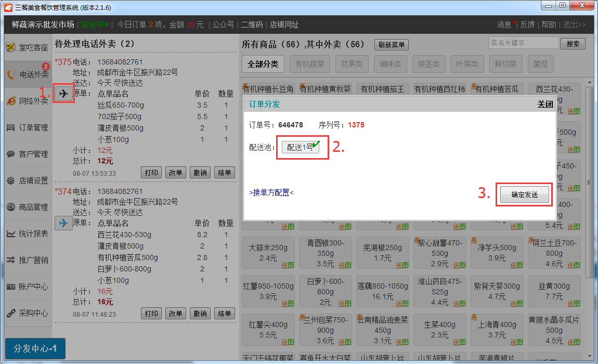
Task: Open 采购中心 in the sidebar
Action: 28,313
